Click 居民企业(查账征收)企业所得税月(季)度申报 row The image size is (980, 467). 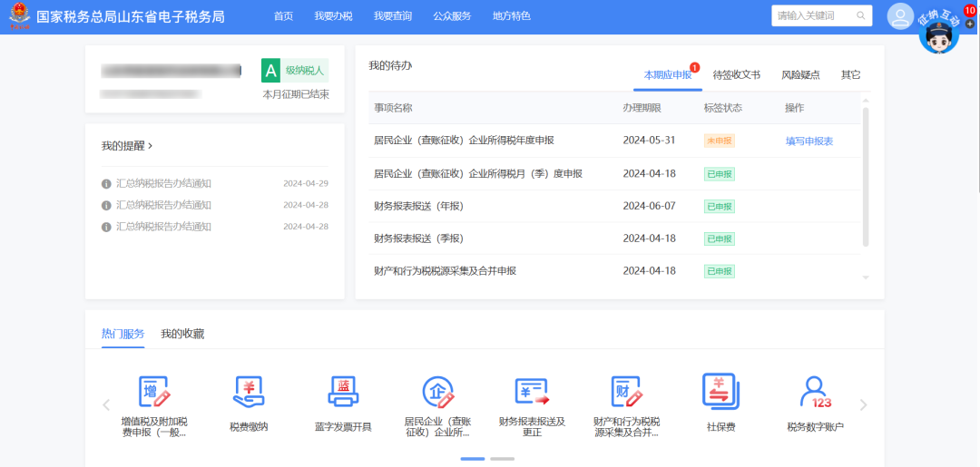tap(613, 173)
